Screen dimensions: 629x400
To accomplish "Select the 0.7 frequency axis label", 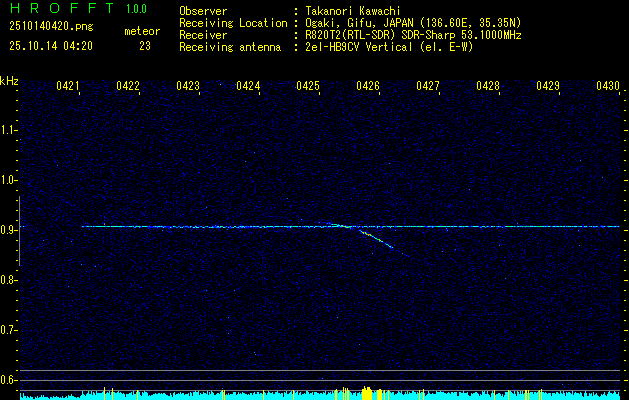I will [x=9, y=330].
